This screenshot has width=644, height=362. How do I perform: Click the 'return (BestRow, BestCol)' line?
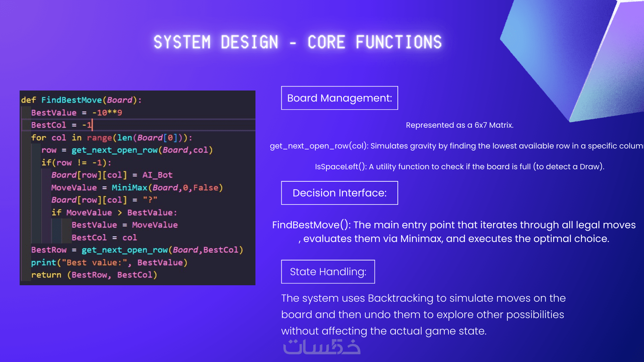94,275
